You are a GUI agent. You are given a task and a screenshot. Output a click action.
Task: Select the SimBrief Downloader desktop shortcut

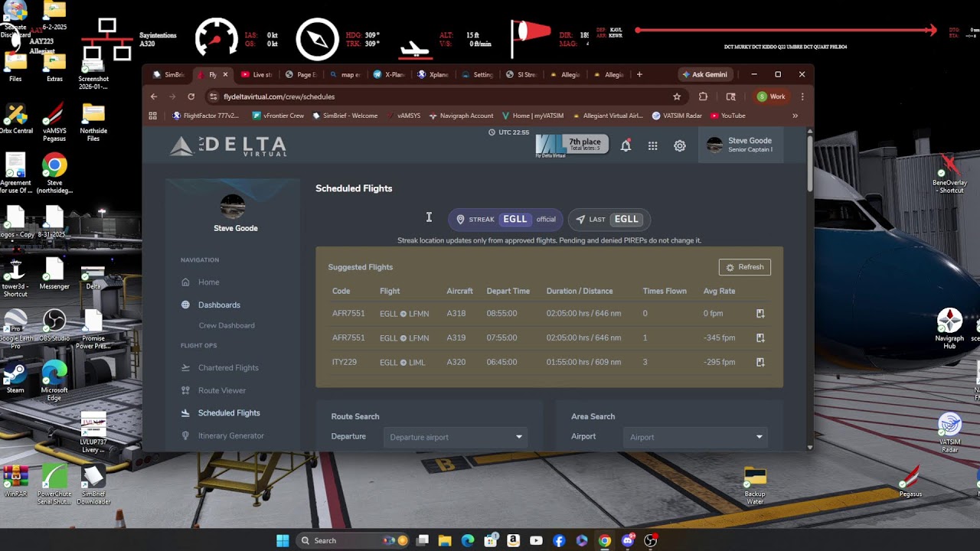click(93, 485)
